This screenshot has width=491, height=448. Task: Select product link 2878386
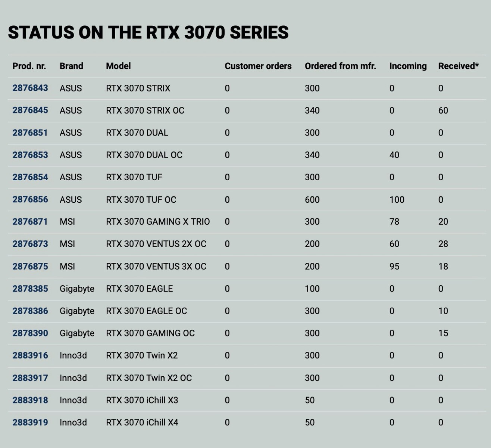point(30,311)
